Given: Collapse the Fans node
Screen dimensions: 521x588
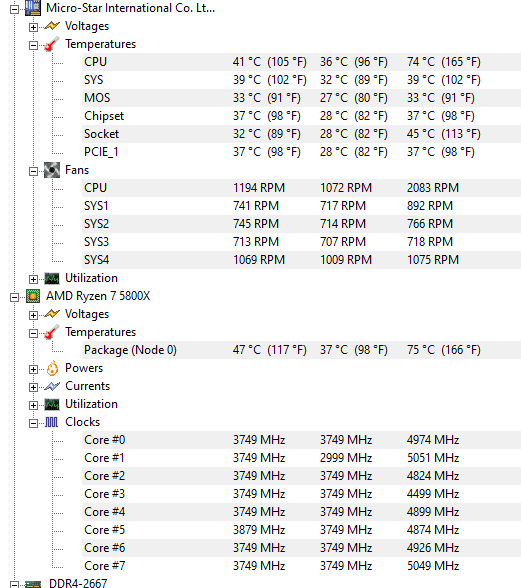Looking at the screenshot, I should coord(33,171).
